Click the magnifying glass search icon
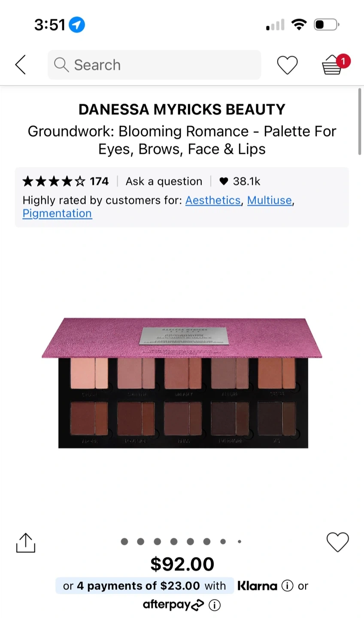Image resolution: width=364 pixels, height=618 pixels. coord(61,65)
